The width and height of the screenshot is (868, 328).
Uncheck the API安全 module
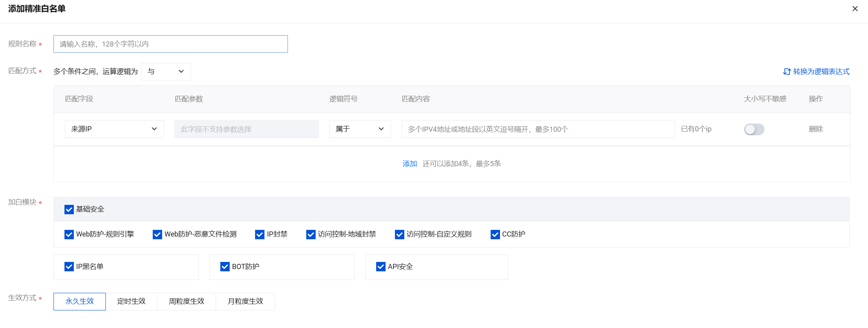click(380, 267)
